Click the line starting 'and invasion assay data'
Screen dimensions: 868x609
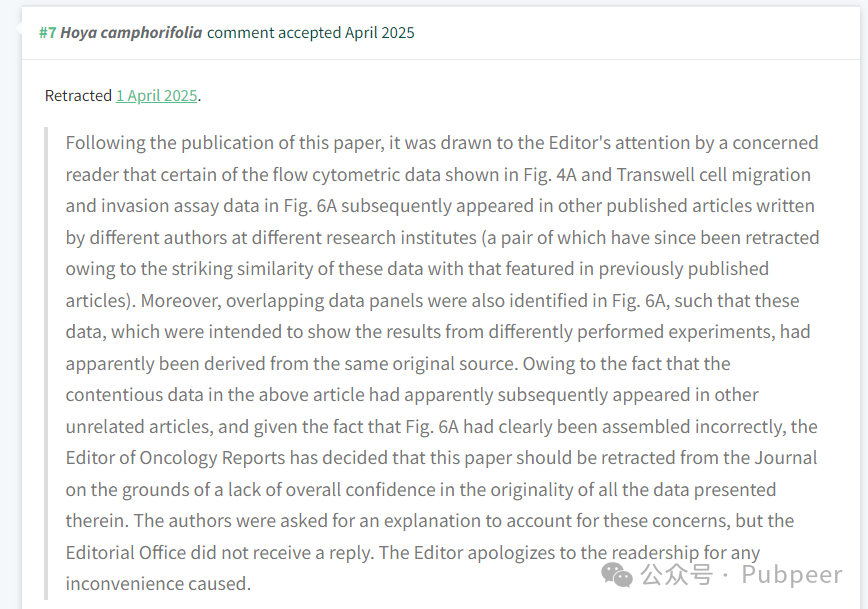[x=440, y=206]
